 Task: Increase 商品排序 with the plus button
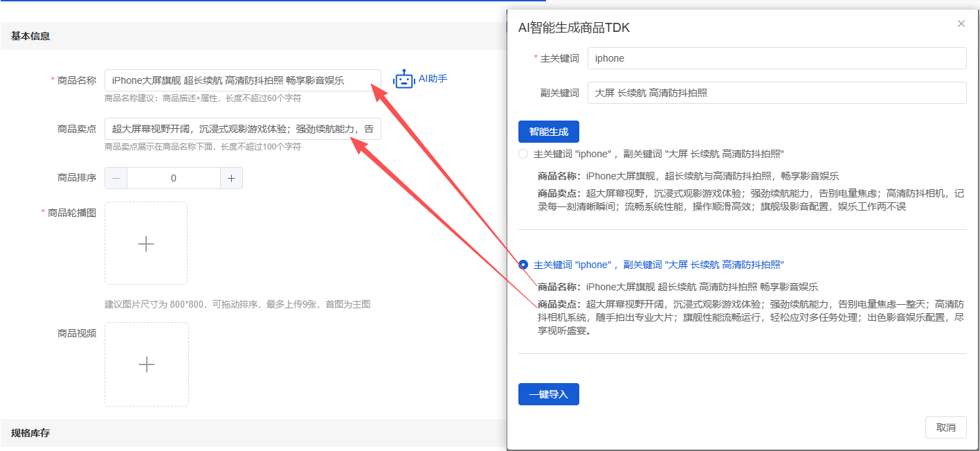(231, 178)
